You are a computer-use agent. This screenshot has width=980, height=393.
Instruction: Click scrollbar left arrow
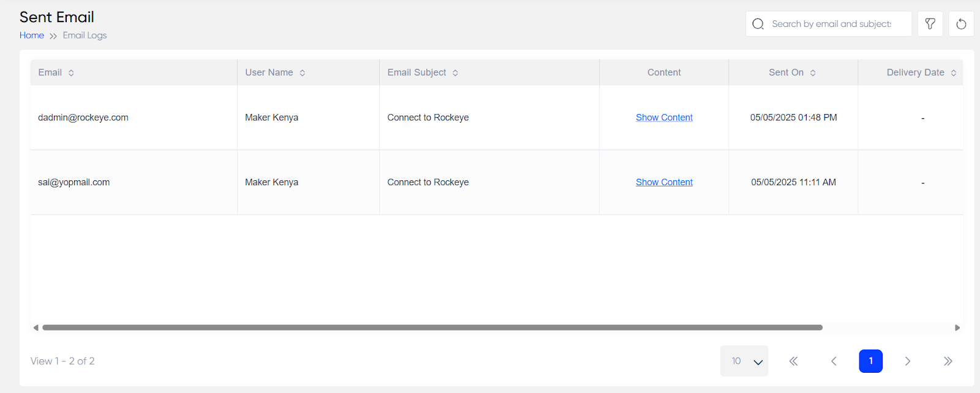coord(36,327)
